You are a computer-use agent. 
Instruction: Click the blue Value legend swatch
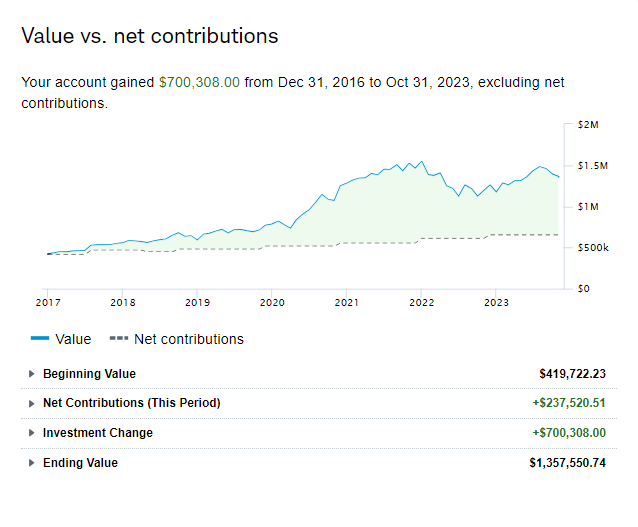tap(40, 339)
